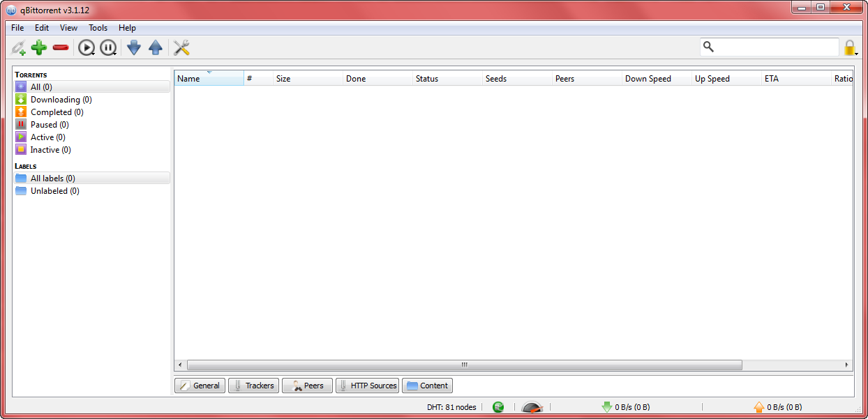Click the blue increase priority up arrow
The image size is (868, 419).
point(156,47)
